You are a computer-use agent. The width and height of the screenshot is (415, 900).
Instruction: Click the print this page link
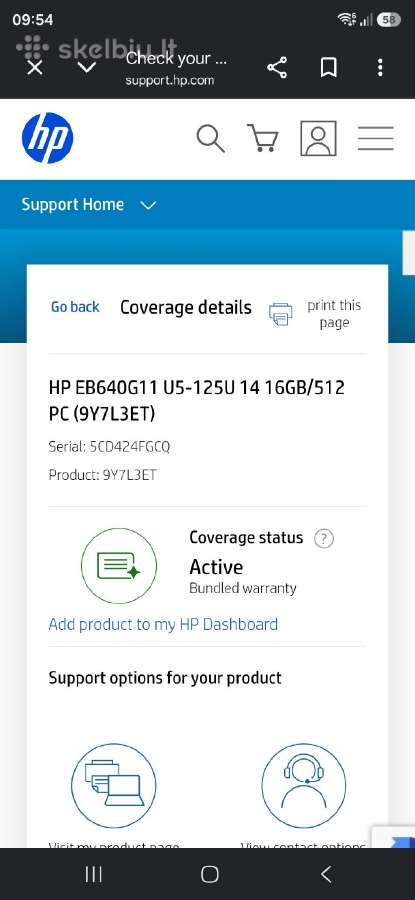[x=334, y=313]
